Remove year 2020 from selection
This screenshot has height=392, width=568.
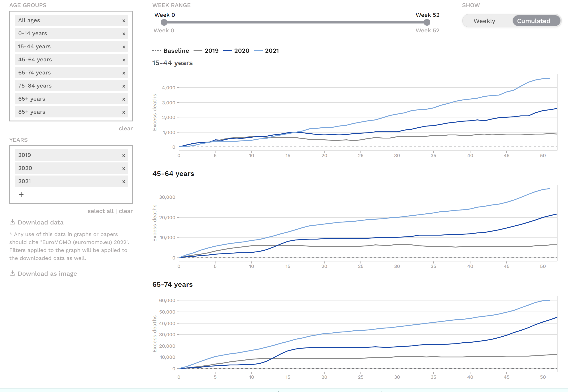click(x=123, y=168)
